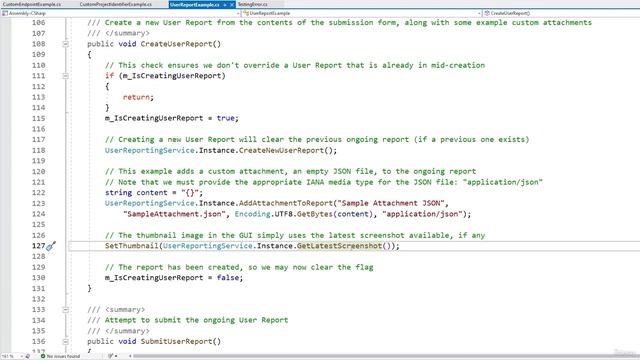This screenshot has height=360, width=640.
Task: Collapse the if block at line 111
Action: point(65,76)
